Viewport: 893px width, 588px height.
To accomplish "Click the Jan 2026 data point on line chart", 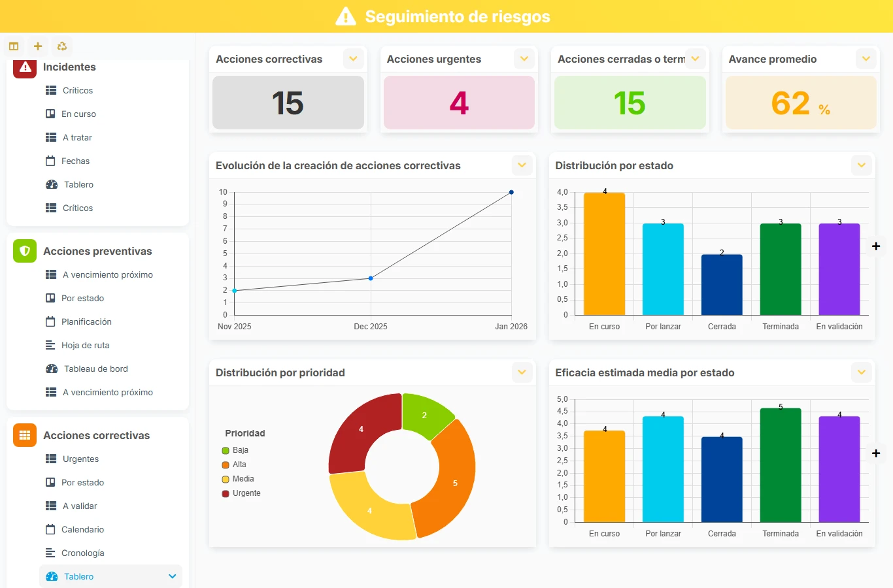I will coord(511,192).
